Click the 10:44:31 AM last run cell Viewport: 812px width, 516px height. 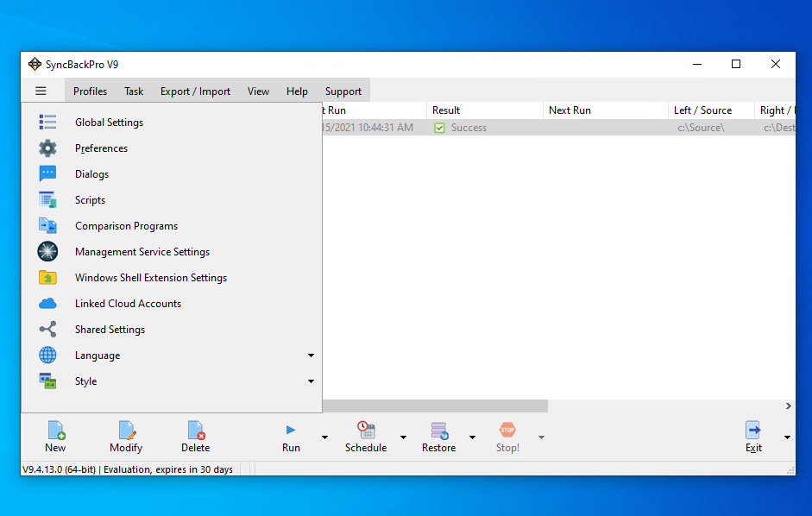click(x=374, y=128)
